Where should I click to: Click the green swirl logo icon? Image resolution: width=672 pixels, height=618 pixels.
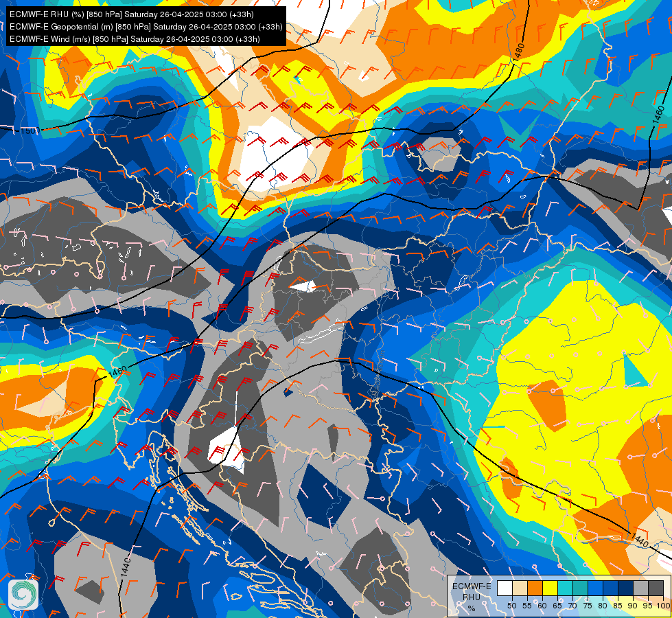click(23, 594)
